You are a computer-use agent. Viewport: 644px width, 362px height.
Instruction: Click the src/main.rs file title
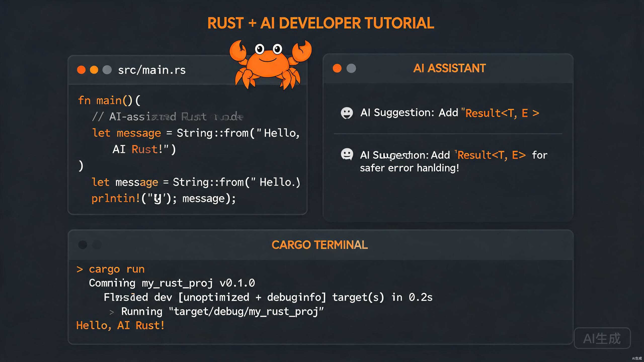[x=152, y=70]
